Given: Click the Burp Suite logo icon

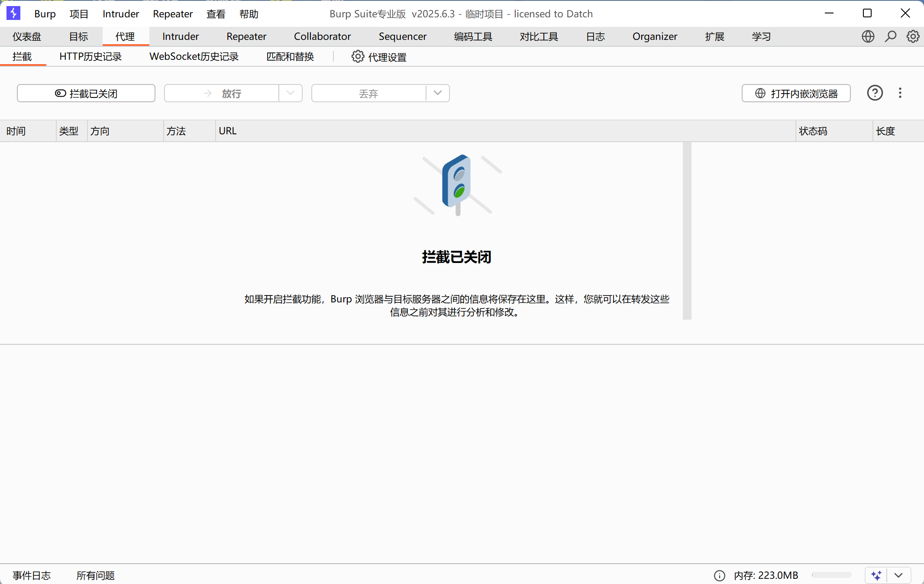Looking at the screenshot, I should tap(13, 13).
